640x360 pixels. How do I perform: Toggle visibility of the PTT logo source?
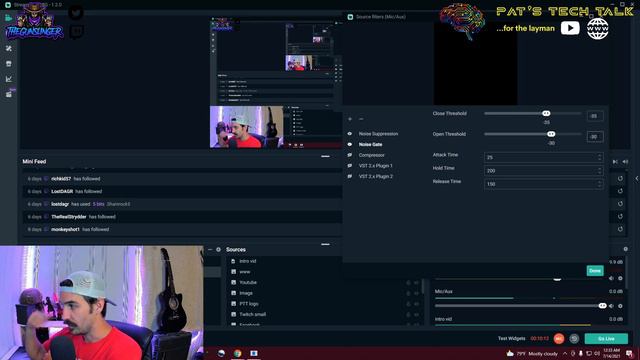pos(416,304)
